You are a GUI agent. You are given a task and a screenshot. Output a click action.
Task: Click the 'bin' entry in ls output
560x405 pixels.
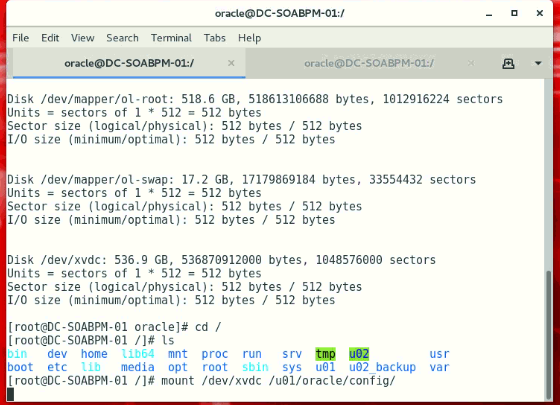(x=17, y=354)
